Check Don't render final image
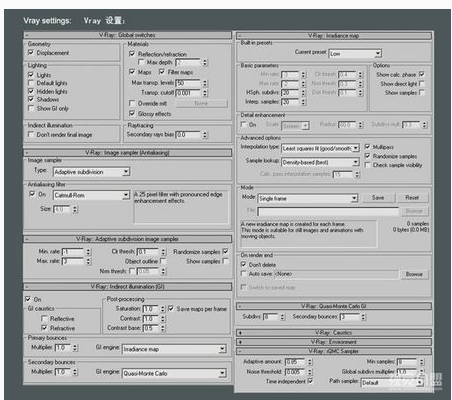The height and width of the screenshot is (400, 452). tap(31, 134)
